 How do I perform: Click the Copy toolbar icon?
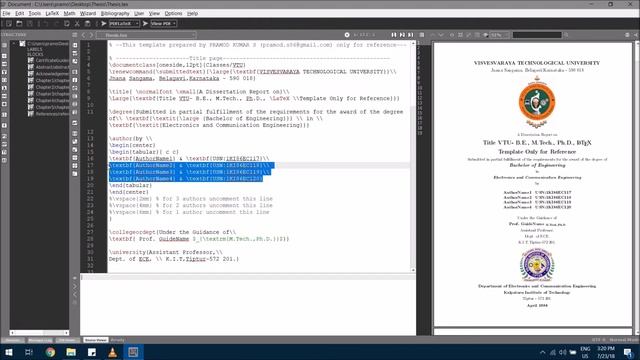coord(67,24)
